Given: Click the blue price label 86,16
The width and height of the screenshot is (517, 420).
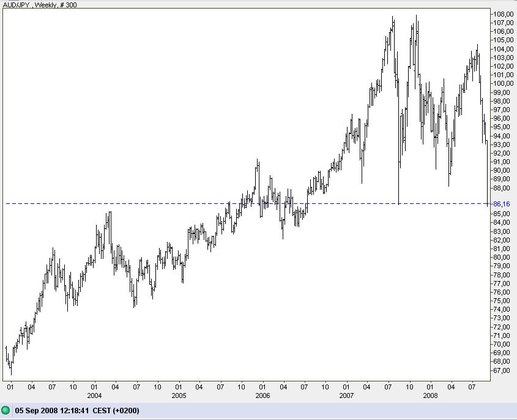Looking at the screenshot, I should pyautogui.click(x=502, y=204).
